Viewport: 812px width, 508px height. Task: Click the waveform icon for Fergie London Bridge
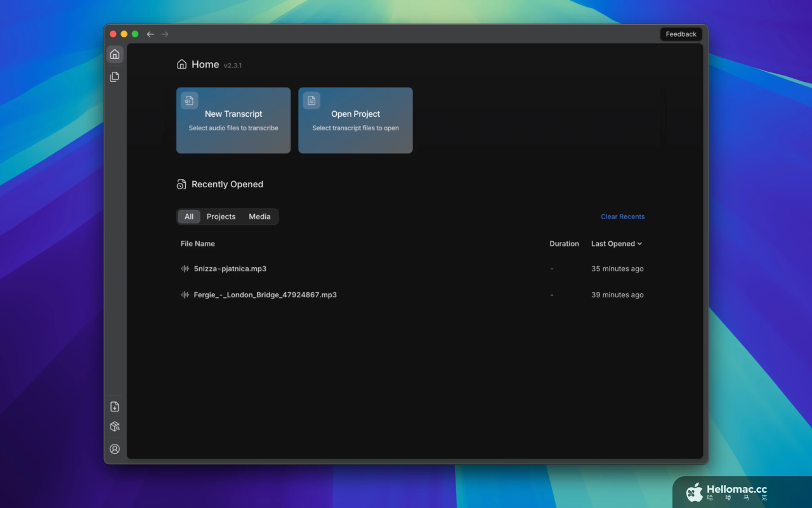185,295
